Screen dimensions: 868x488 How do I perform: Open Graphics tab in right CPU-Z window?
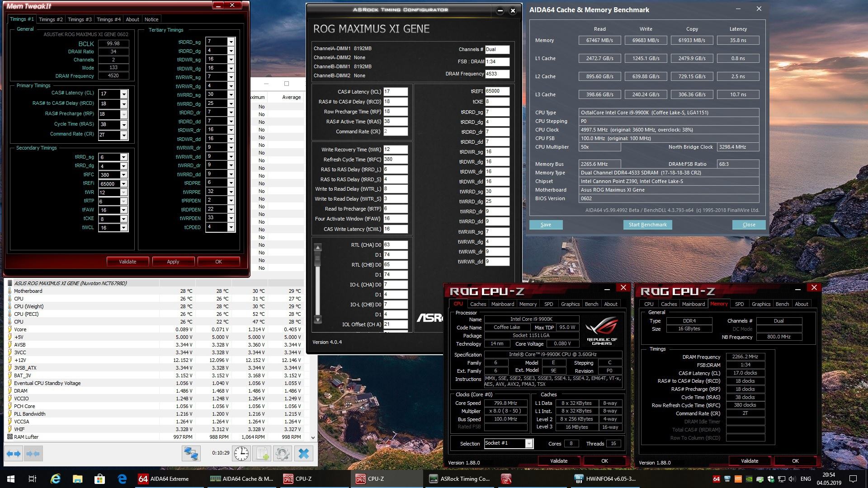761,304
